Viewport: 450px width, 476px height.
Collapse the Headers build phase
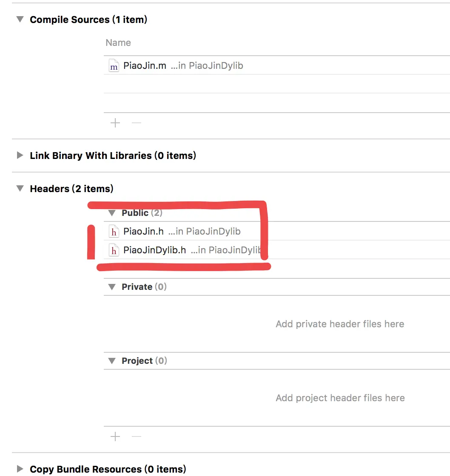[x=20, y=189]
